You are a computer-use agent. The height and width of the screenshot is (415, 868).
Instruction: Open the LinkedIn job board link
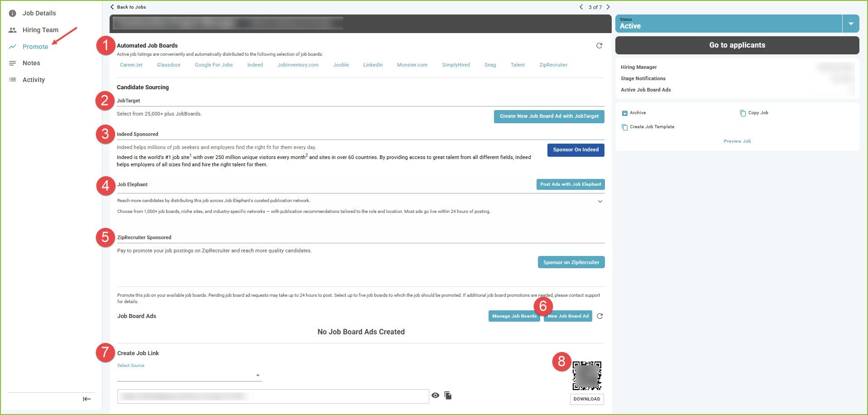point(373,65)
